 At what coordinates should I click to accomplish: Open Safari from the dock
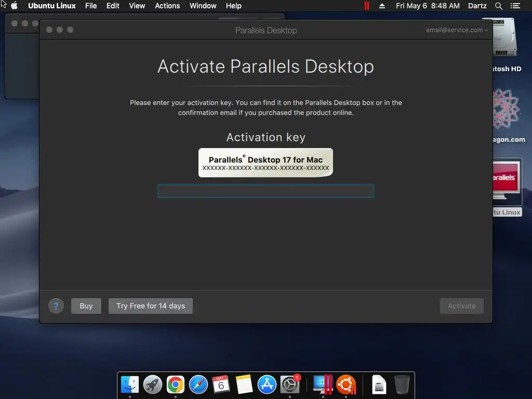[198, 384]
